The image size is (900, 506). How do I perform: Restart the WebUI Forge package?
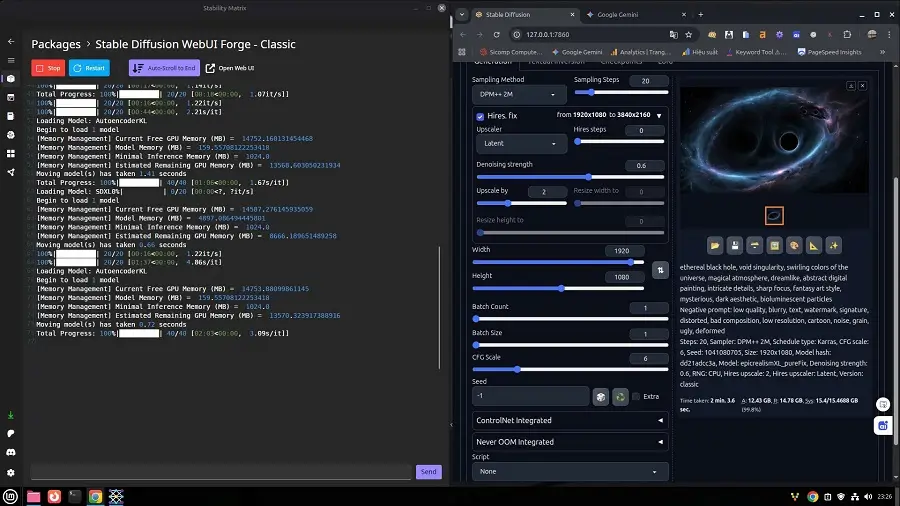[x=89, y=68]
